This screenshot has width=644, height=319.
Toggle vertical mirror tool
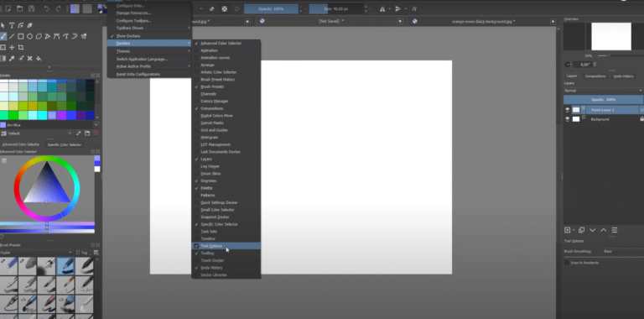(x=397, y=8)
